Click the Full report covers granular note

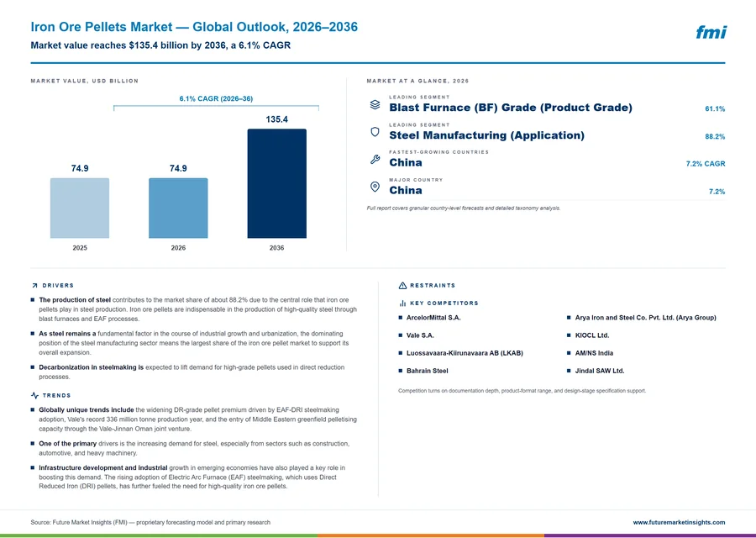464,208
